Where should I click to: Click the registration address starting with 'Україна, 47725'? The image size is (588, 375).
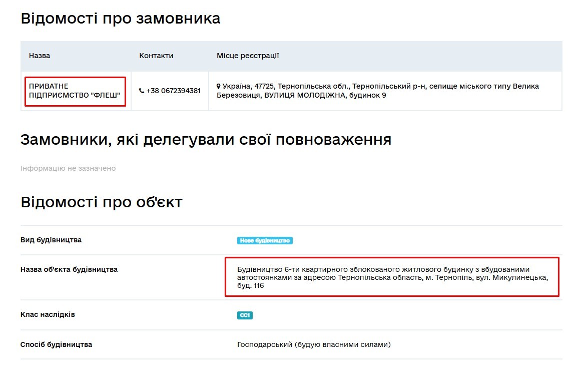tap(378, 91)
